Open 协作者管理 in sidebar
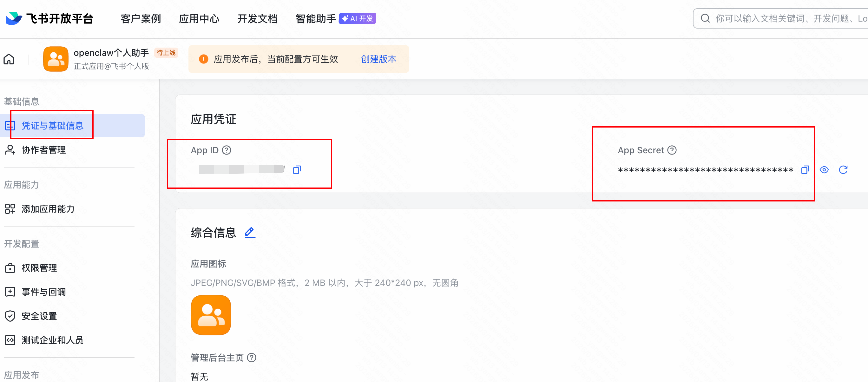 [43, 150]
